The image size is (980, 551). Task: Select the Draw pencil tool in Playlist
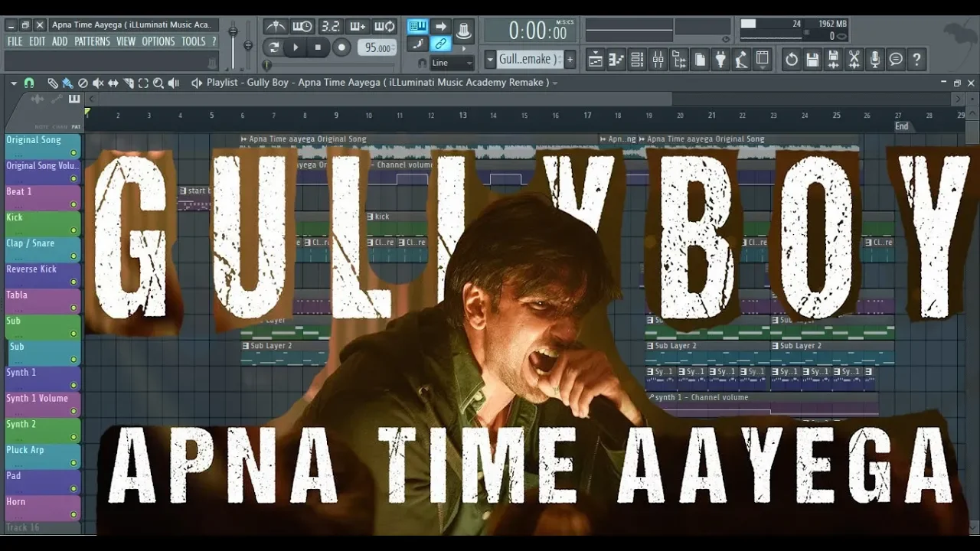click(52, 83)
